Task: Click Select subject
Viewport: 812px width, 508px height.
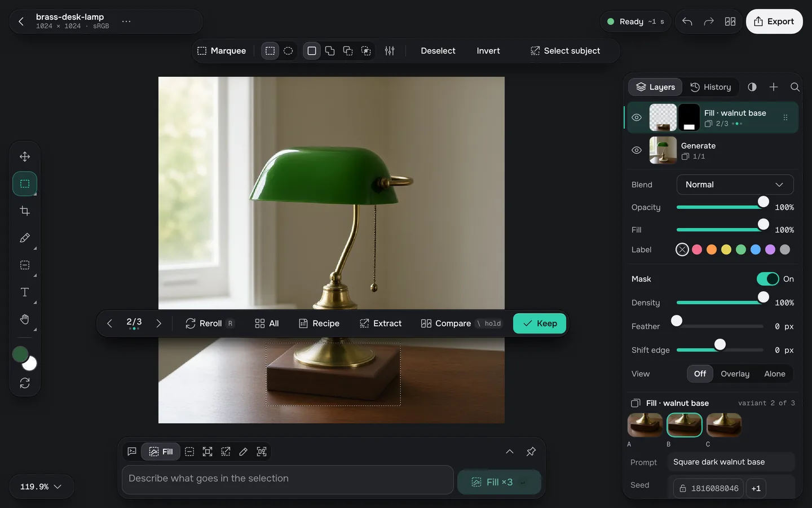Action: click(565, 51)
